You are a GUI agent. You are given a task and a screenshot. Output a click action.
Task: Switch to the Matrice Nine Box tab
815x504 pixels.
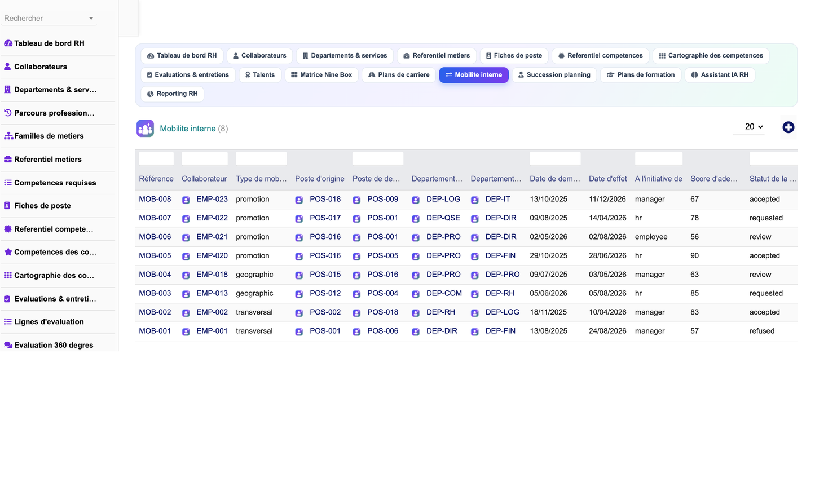(x=321, y=75)
